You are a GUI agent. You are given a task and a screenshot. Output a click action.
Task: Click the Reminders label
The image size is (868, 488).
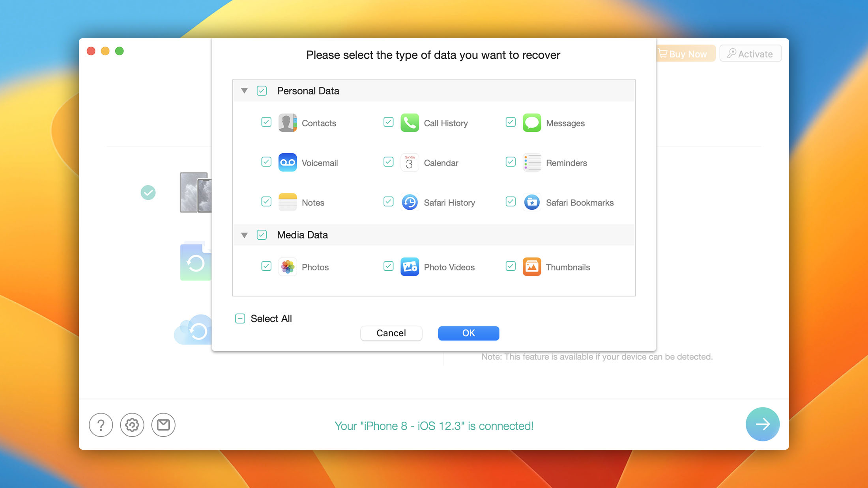click(x=566, y=163)
